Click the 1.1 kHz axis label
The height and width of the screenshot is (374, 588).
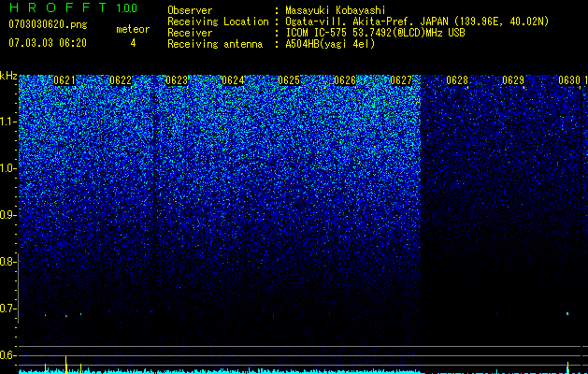[7, 122]
